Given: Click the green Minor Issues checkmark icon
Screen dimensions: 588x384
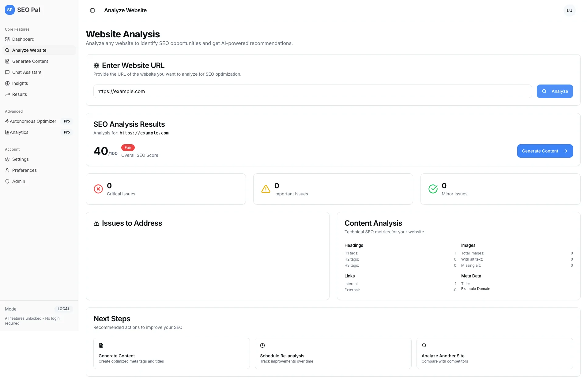Looking at the screenshot, I should pos(433,189).
